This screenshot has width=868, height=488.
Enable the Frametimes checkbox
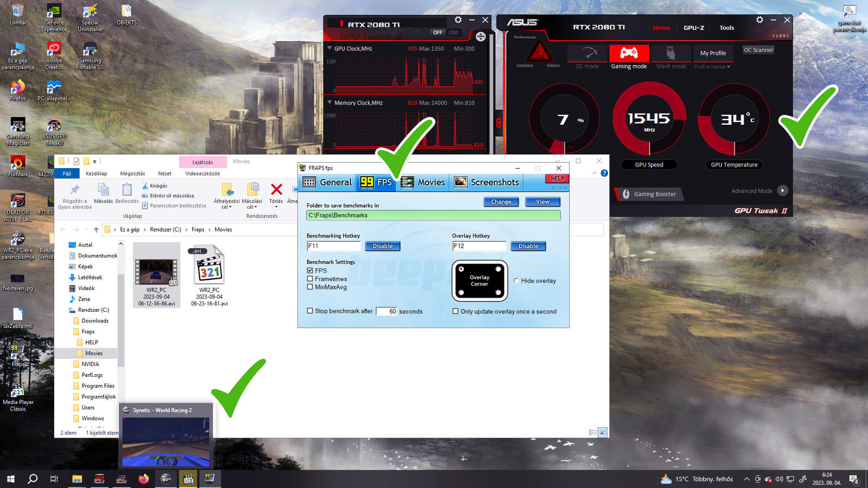(x=310, y=279)
